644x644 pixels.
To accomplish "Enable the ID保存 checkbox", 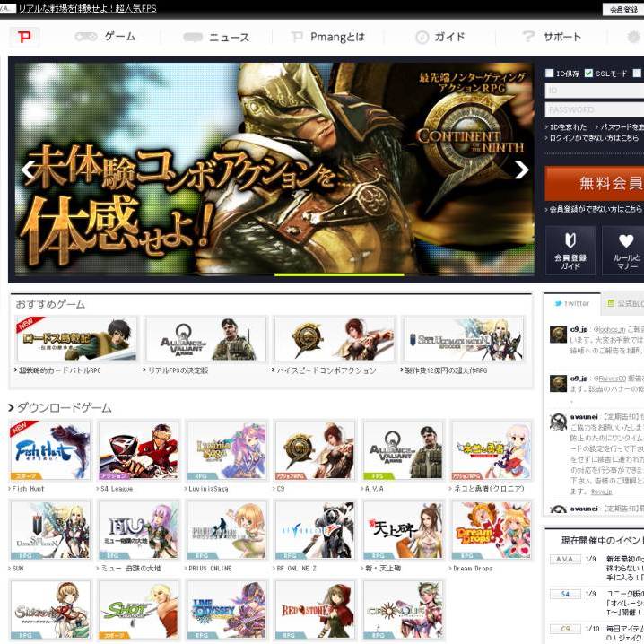I will tap(549, 74).
